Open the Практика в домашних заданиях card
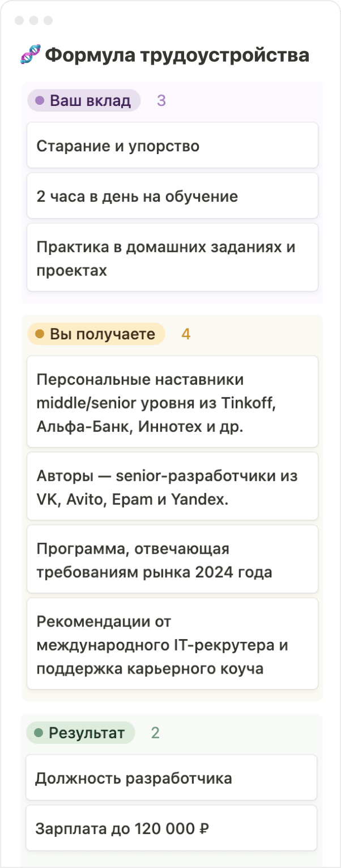The width and height of the screenshot is (341, 868). pyautogui.click(x=173, y=258)
